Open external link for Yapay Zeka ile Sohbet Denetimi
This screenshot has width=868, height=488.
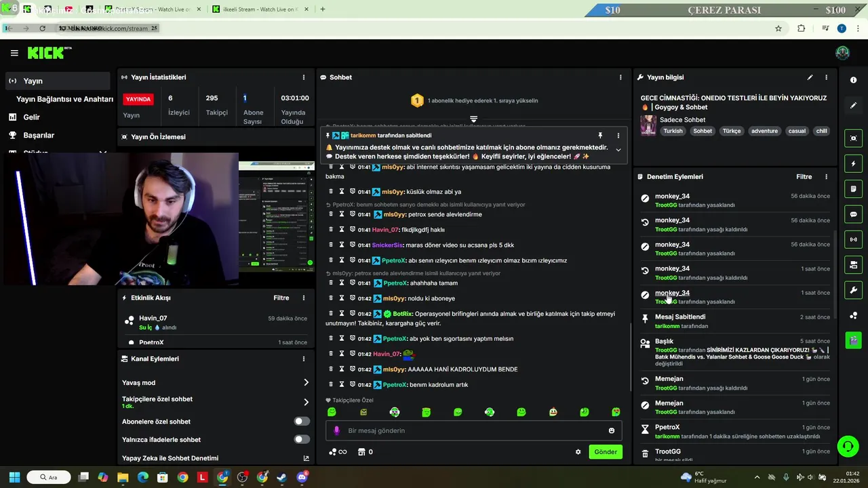click(x=306, y=458)
